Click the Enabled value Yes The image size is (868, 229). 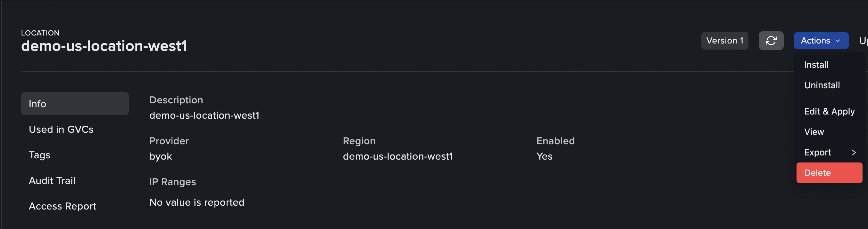[544, 156]
